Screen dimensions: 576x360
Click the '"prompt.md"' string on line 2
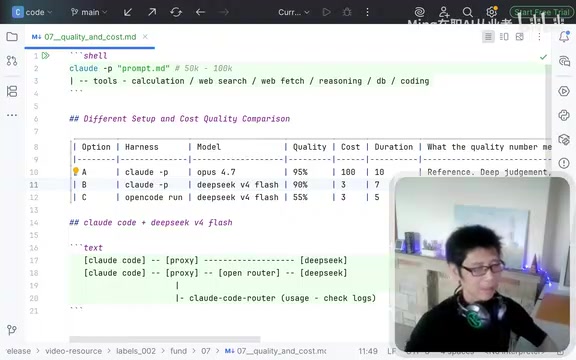click(x=143, y=68)
